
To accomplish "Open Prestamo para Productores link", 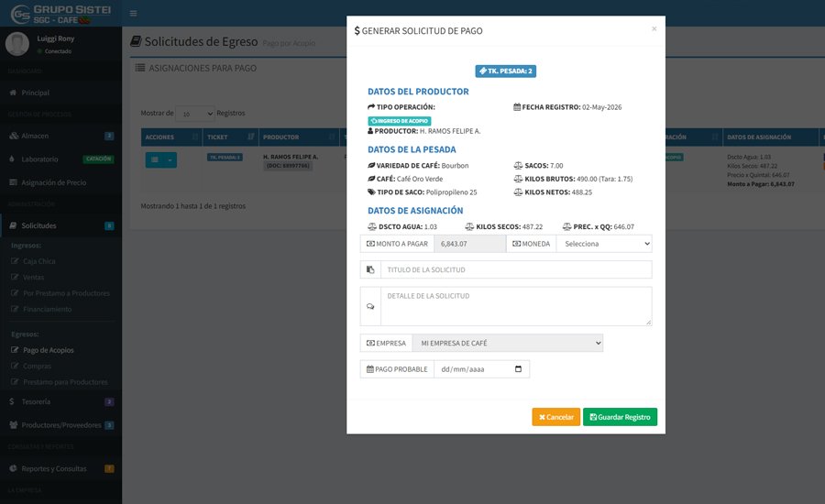I will click(x=65, y=382).
